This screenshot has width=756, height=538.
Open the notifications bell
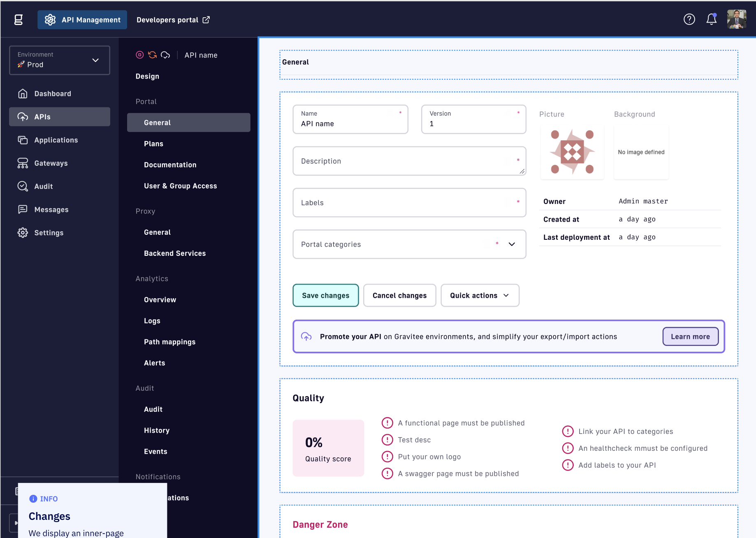(711, 19)
